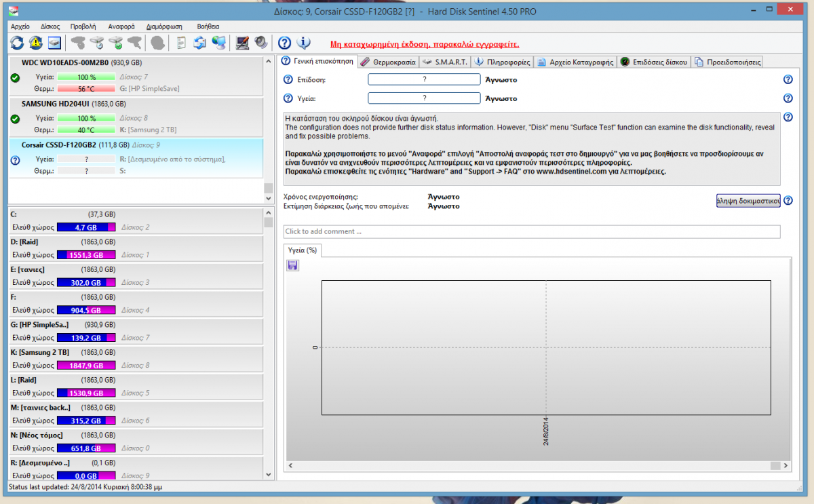Image resolution: width=814 pixels, height=504 pixels.
Task: Select the E: [ταινιες] volume row
Action: tap(135, 276)
